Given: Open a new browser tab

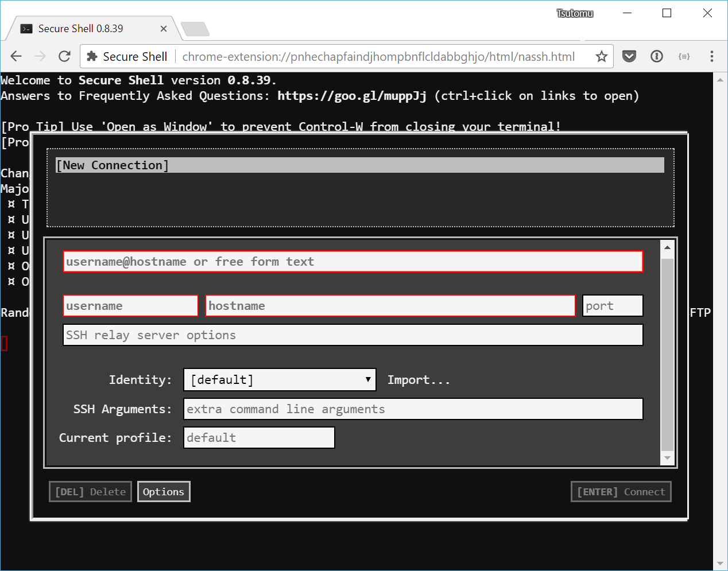Looking at the screenshot, I should (195, 29).
